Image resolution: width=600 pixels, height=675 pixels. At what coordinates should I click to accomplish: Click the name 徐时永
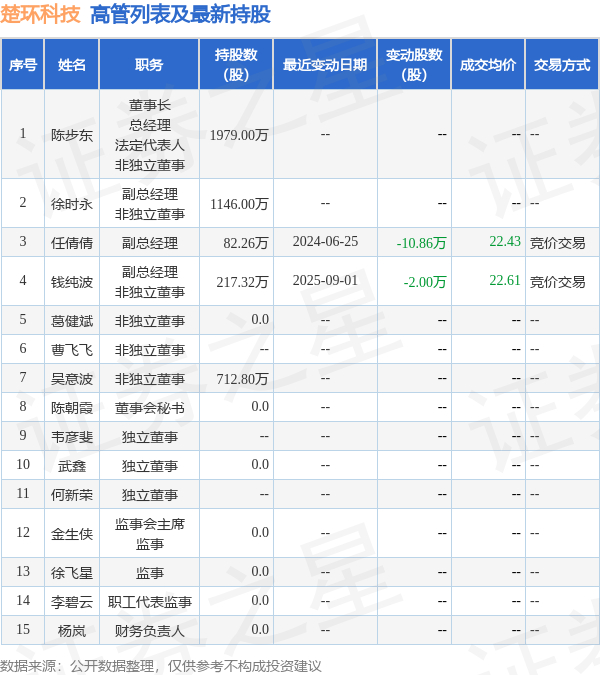click(72, 204)
